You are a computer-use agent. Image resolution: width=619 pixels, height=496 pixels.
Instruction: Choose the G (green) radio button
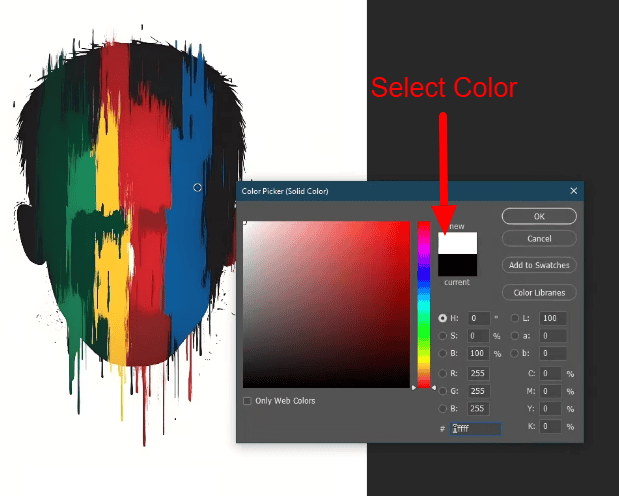(443, 390)
